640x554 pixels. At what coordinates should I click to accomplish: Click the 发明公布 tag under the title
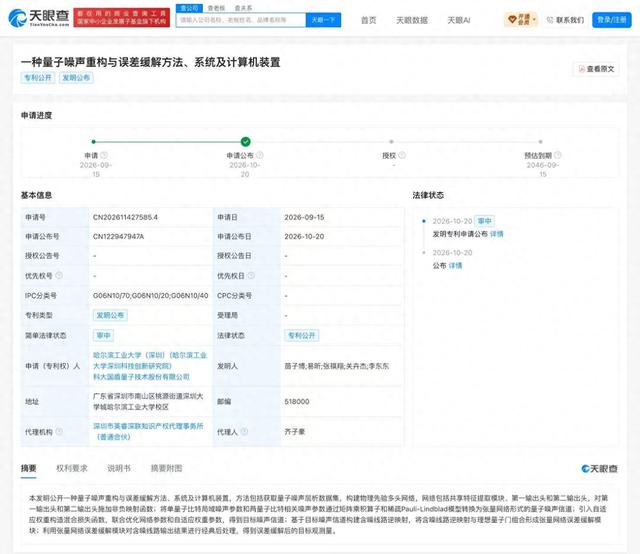click(76, 78)
